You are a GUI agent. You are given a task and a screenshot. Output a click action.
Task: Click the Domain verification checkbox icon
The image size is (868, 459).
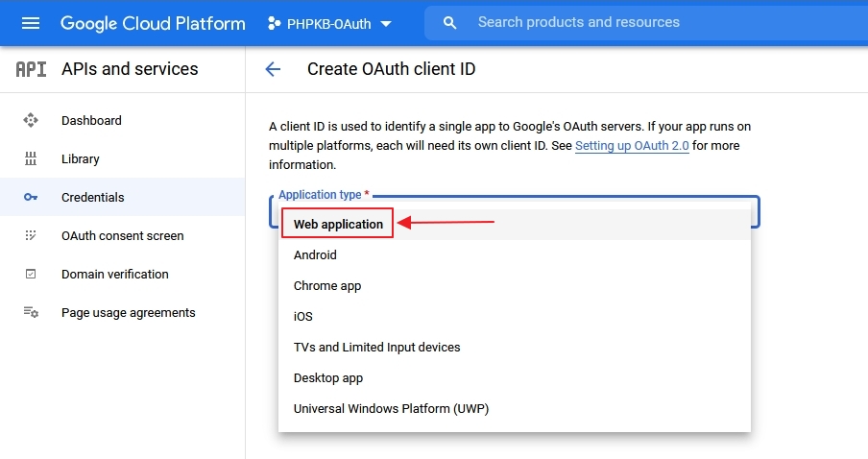[31, 274]
